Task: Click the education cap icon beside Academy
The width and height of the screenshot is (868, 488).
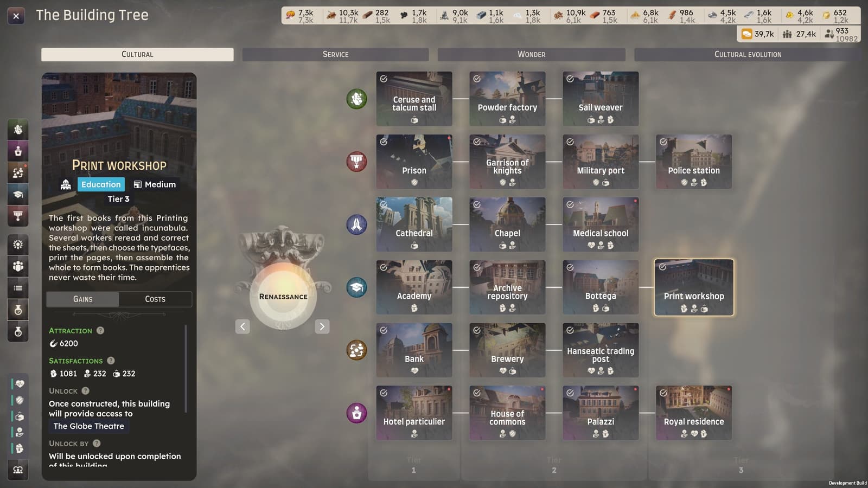Action: click(x=356, y=287)
